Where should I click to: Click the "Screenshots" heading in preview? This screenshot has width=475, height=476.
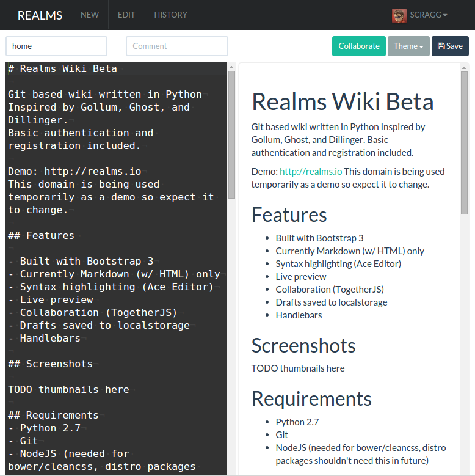(303, 346)
